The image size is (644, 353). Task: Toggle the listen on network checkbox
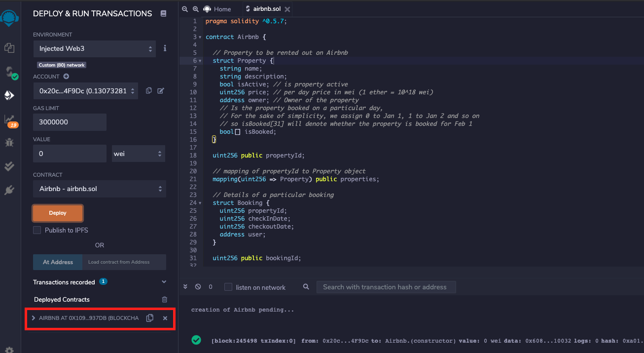pos(228,287)
